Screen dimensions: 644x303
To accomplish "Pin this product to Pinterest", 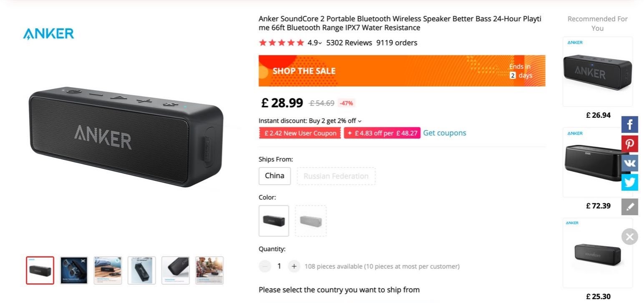I will 629,143.
